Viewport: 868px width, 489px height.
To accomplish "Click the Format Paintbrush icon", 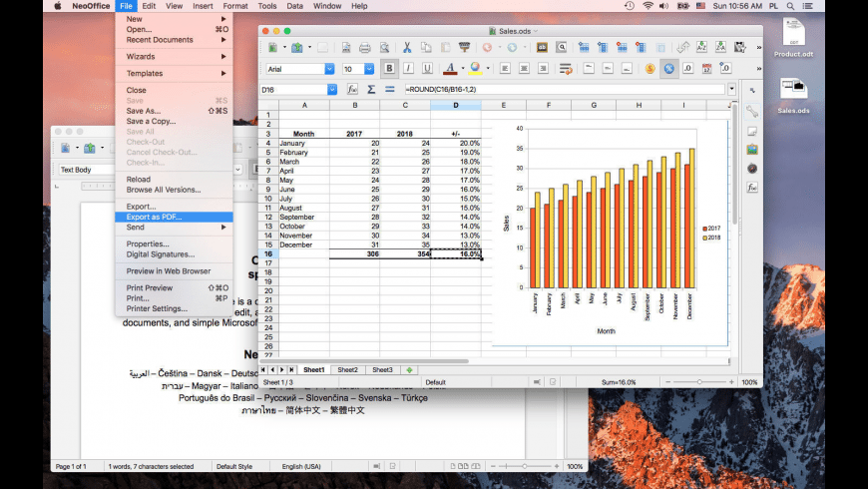I will point(465,47).
